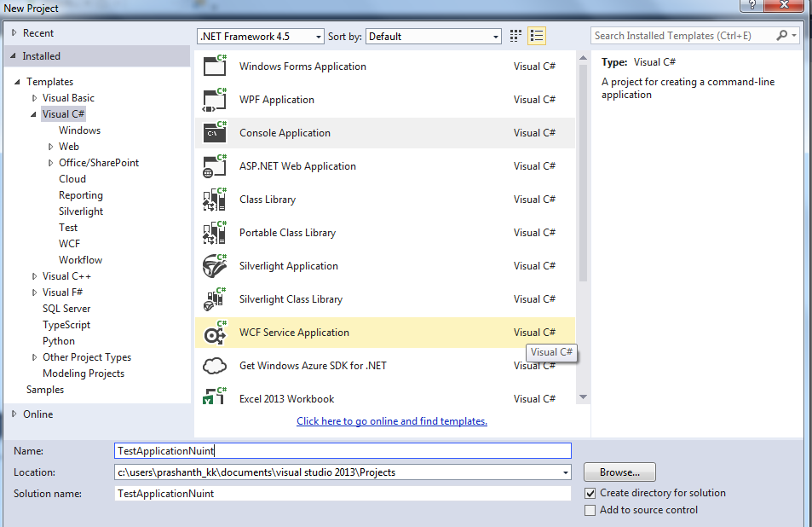812x527 pixels.
Task: Select the WCF Service Application icon
Action: (x=215, y=333)
